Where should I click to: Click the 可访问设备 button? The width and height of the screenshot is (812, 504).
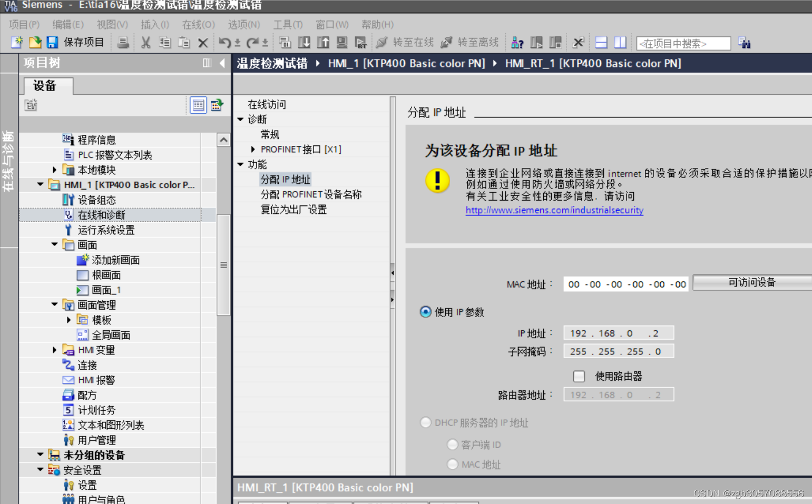click(x=752, y=283)
